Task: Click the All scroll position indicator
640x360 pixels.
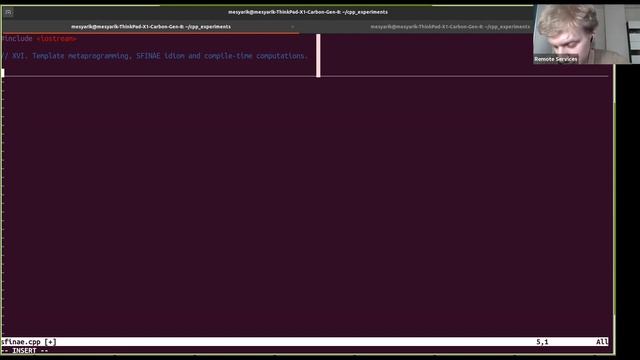Action: click(602, 342)
